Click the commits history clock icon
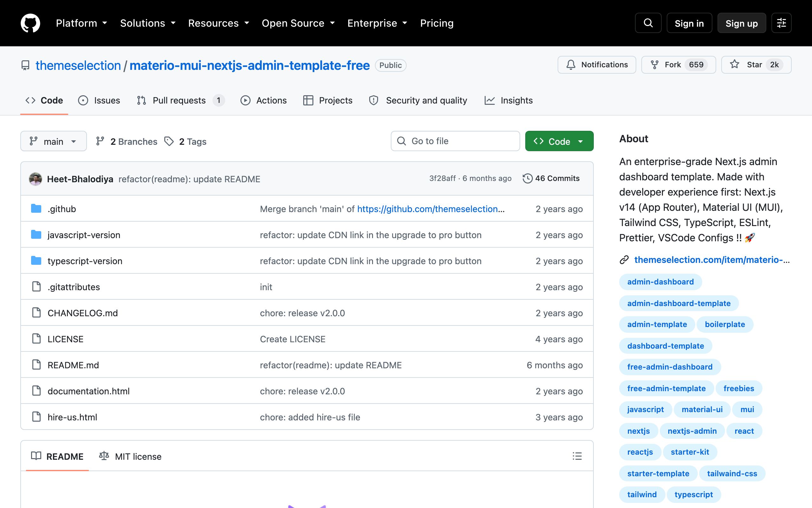The width and height of the screenshot is (812, 508). [527, 178]
